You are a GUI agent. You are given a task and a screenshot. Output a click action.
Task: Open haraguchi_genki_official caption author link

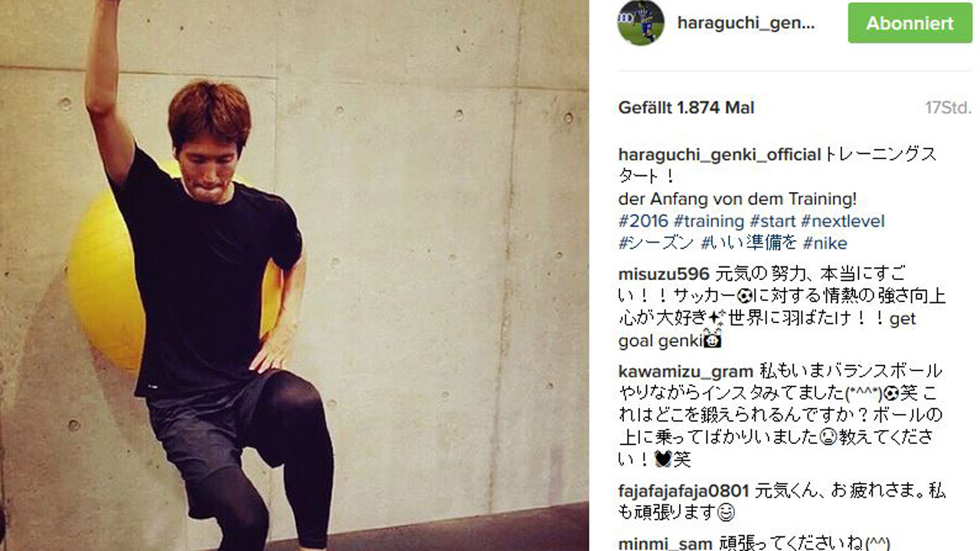(x=719, y=155)
